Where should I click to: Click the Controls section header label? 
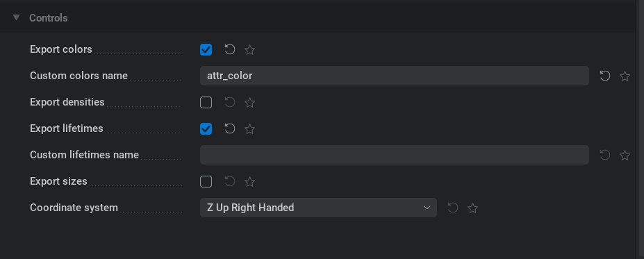(49, 18)
